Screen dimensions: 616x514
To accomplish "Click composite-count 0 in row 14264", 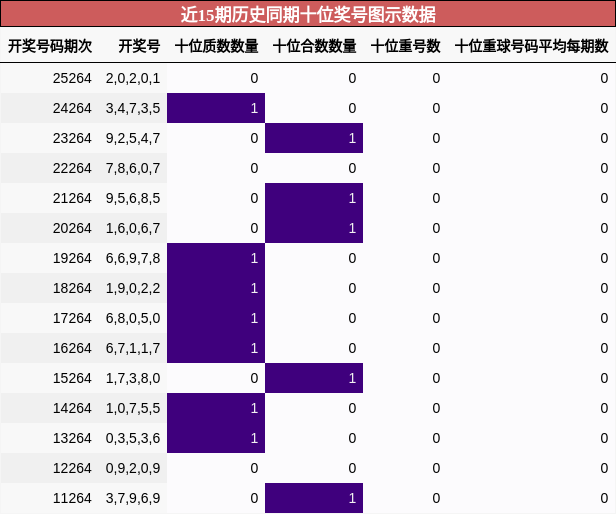I will tap(352, 408).
